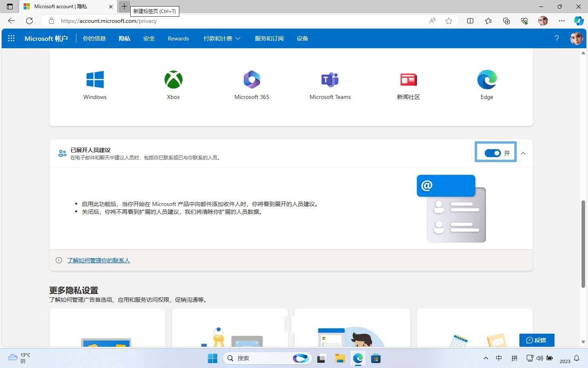Open the 了解如何管理你的联系人 link
Image resolution: width=588 pixels, height=368 pixels.
click(98, 260)
